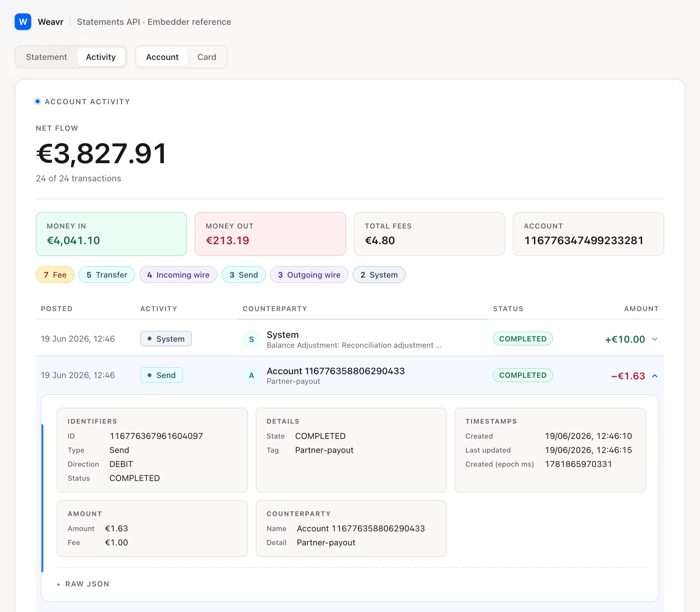
Task: Click Created timestamp 19/06/2026, 12:46:10
Action: click(x=588, y=436)
